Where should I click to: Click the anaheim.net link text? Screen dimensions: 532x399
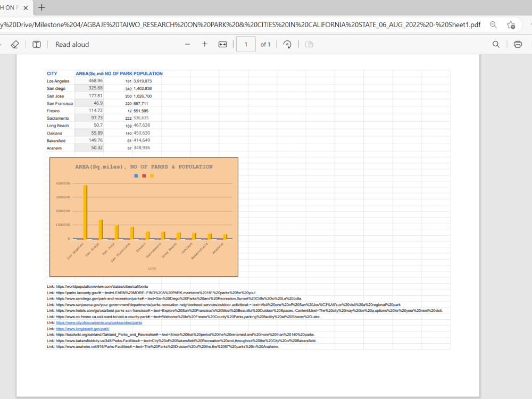pos(167,347)
